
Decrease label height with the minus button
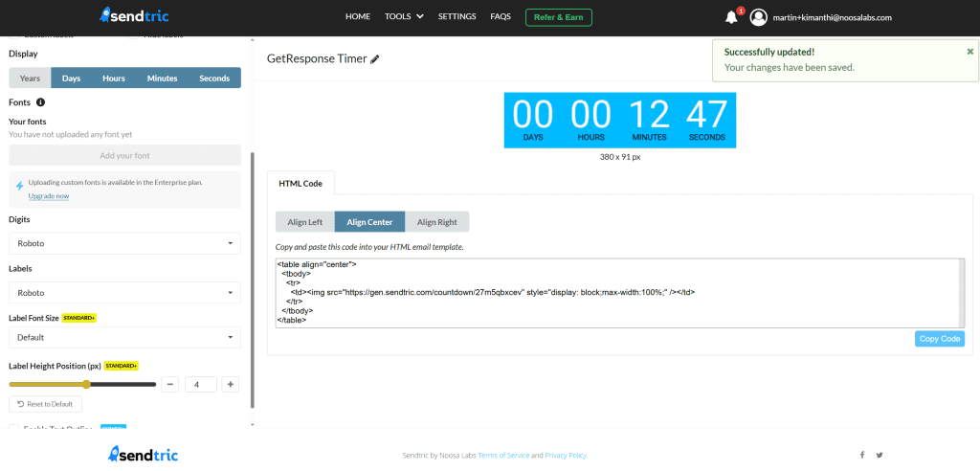170,385
